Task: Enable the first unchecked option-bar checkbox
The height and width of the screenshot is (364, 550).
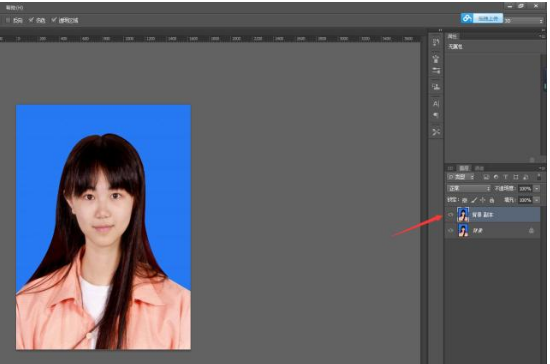Action: 8,20
